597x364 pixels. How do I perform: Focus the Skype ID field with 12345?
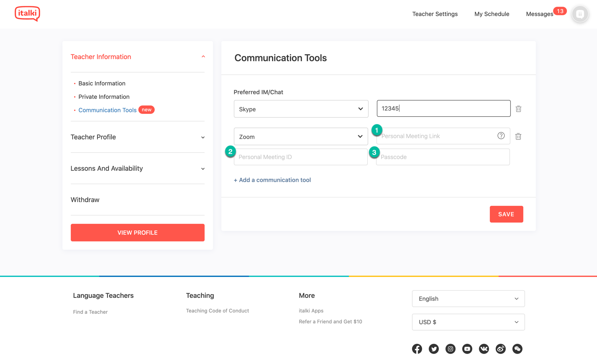coord(443,108)
